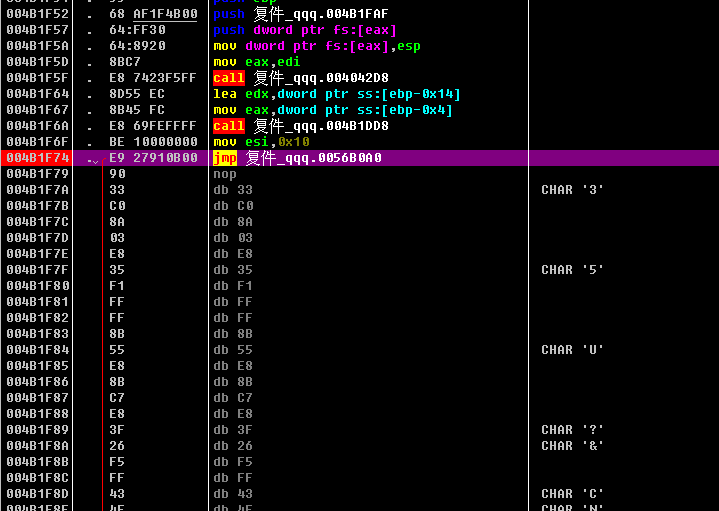Select hex bytes BE 10000000
This screenshot has height=511, width=719.
tap(153, 142)
